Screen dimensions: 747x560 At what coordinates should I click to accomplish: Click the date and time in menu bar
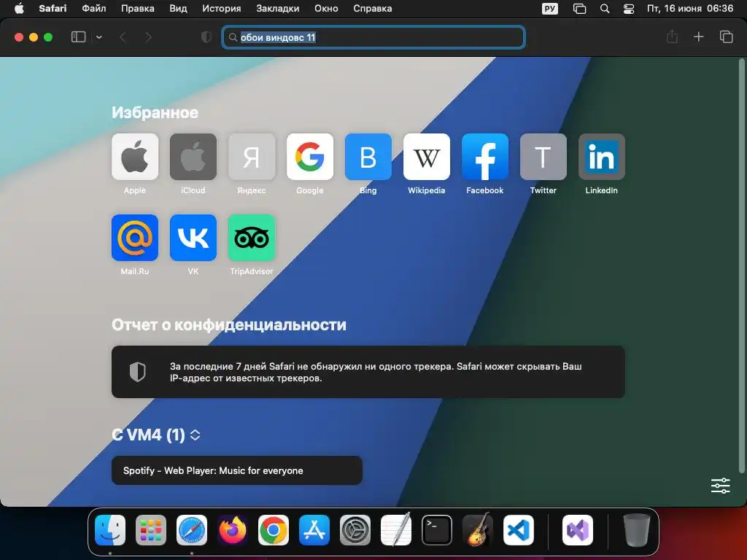tap(690, 9)
